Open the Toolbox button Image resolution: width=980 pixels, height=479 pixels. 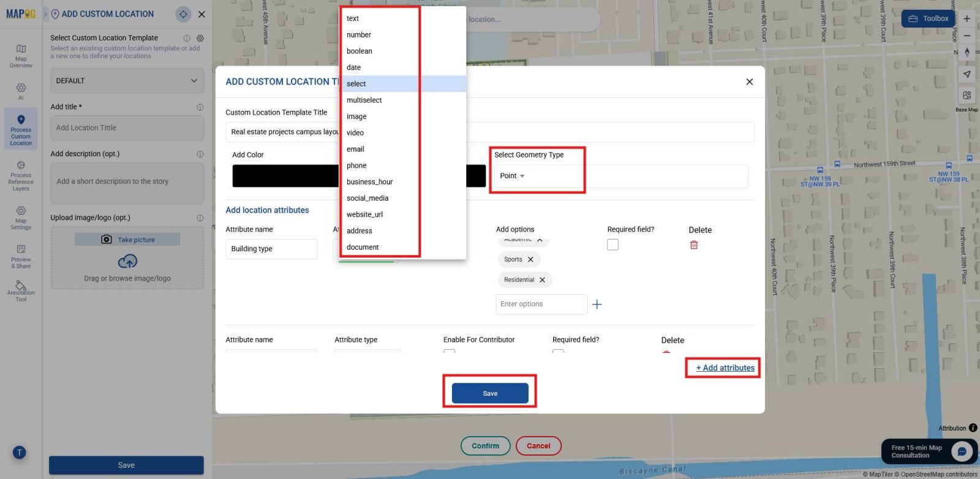(x=929, y=18)
